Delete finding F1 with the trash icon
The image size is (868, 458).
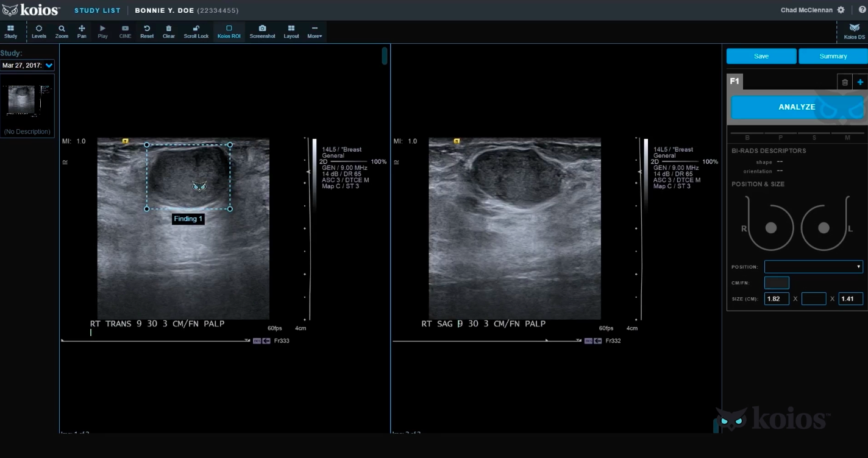(x=845, y=82)
